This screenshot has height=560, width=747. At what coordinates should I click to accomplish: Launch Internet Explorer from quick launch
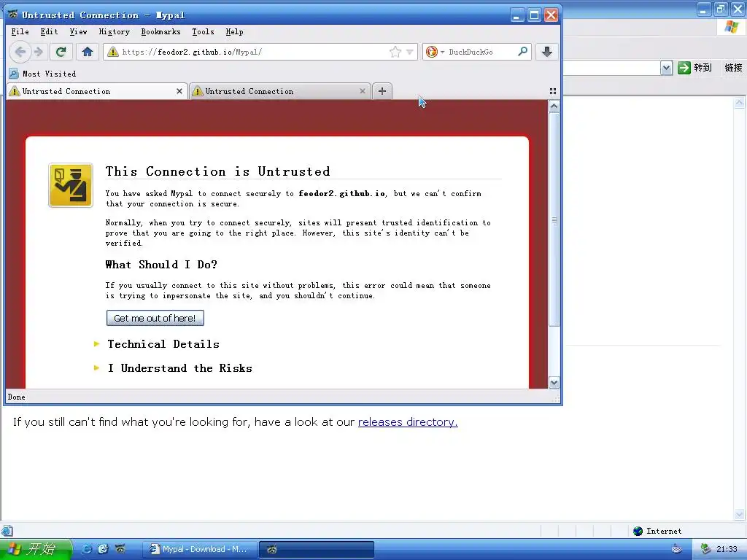tap(87, 549)
